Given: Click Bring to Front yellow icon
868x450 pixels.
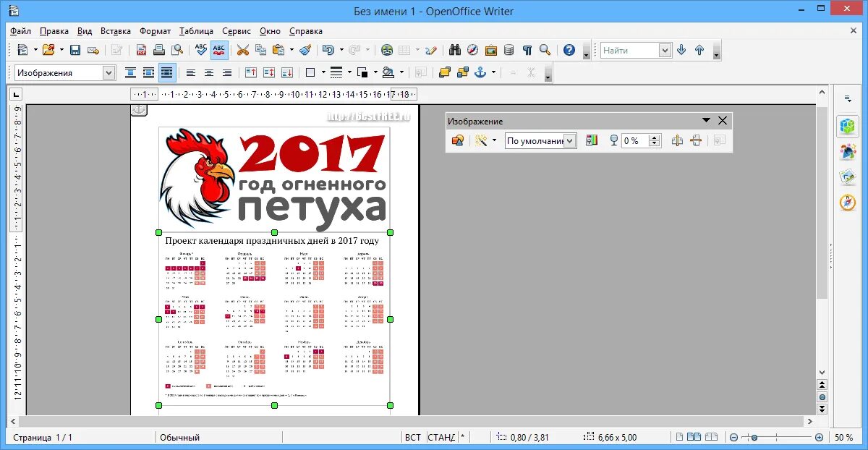Looking at the screenshot, I should (445, 72).
